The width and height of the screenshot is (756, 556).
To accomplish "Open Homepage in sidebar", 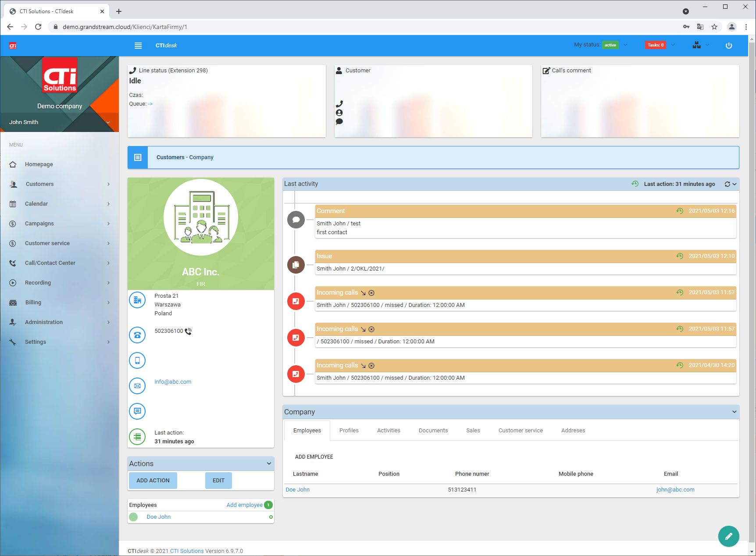I will (x=60, y=164).
